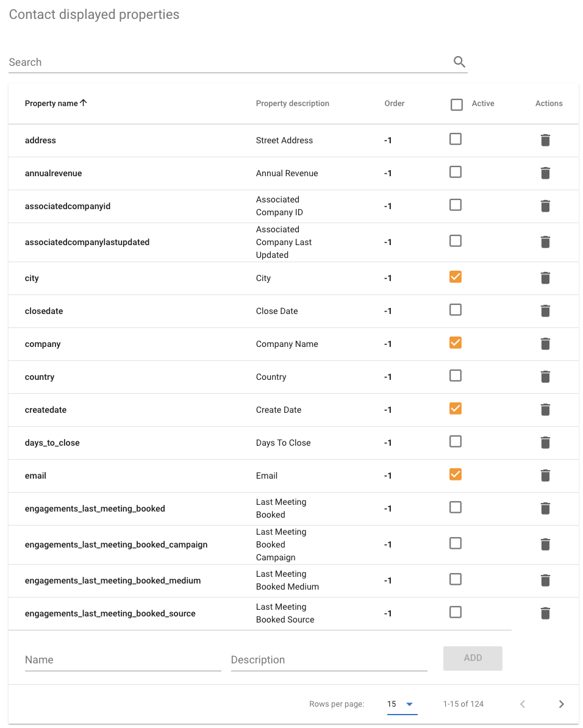The height and width of the screenshot is (728, 583).
Task: Delete the address property row
Action: [x=545, y=140]
